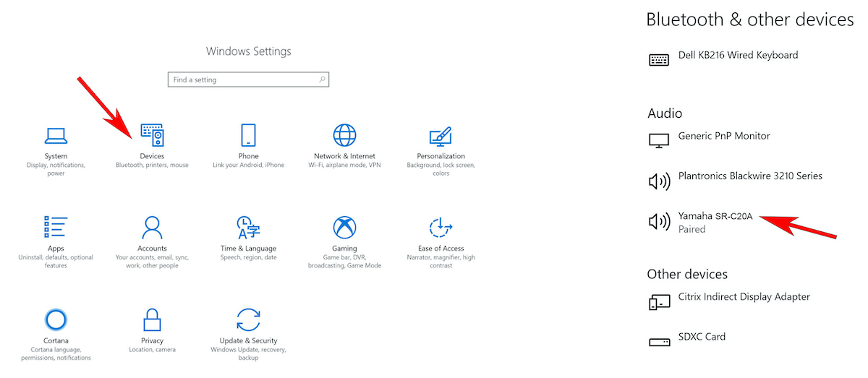Image resolution: width=868 pixels, height=378 pixels.
Task: Select the Apps settings icon
Action: coord(56,227)
